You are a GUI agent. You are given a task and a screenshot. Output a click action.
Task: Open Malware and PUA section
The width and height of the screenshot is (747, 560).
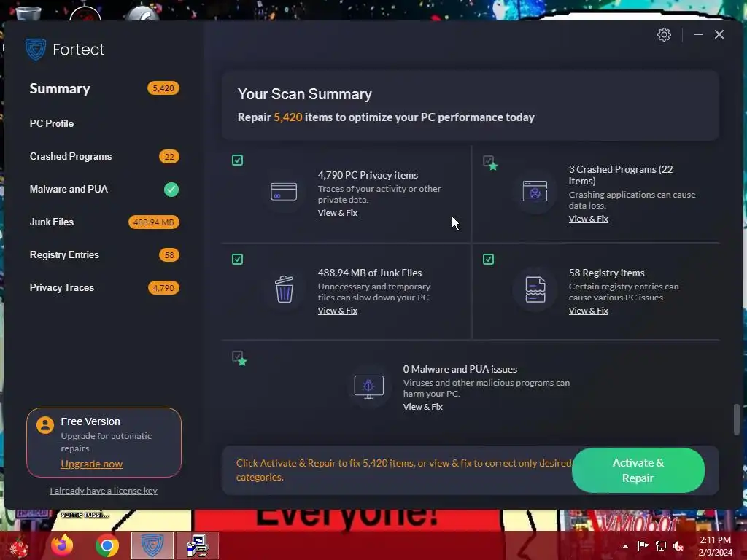[69, 189]
